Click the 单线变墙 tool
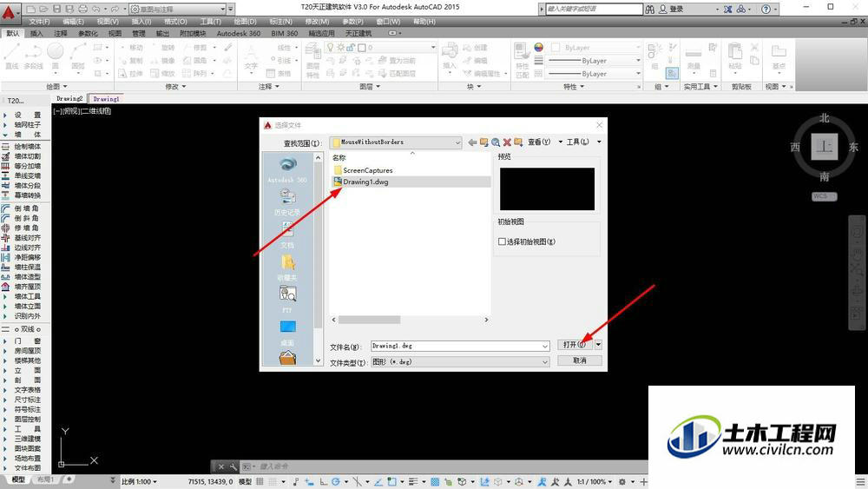The height and width of the screenshot is (489, 868). tap(27, 175)
